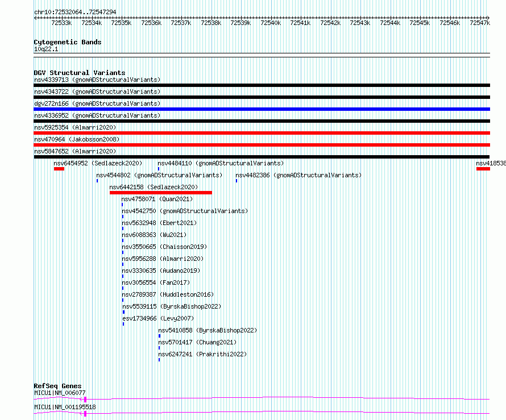506x420 pixels.
Task: Select nsv6088363 (Wu2021) label
Action: pos(154,235)
